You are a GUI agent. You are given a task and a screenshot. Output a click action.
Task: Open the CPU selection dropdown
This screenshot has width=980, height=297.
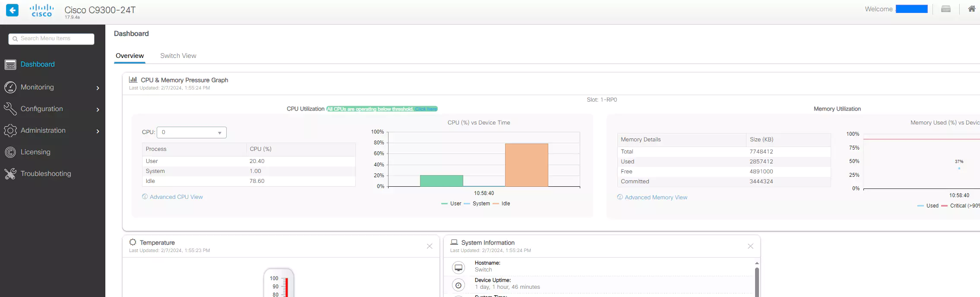(x=191, y=132)
